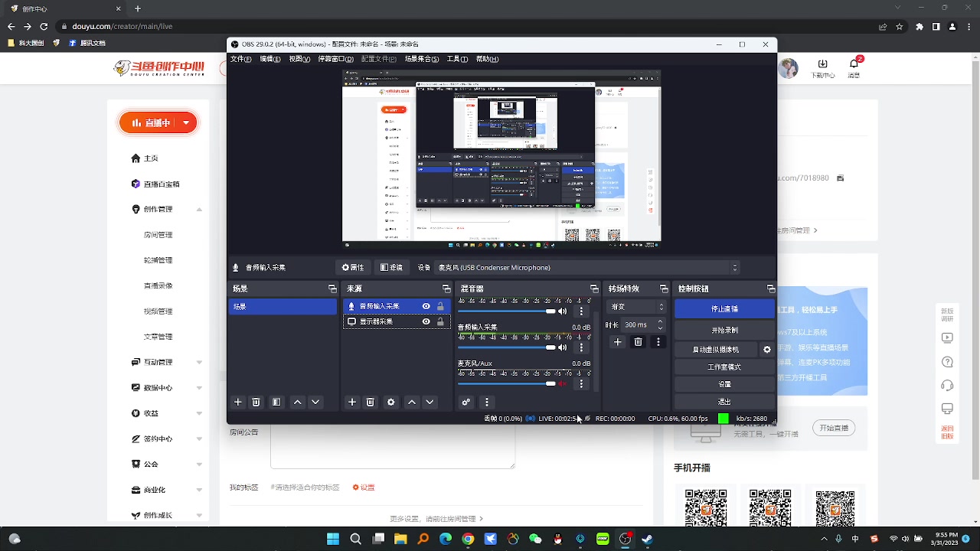Remove the selected source with the 来源 panel trash icon

[371, 403]
